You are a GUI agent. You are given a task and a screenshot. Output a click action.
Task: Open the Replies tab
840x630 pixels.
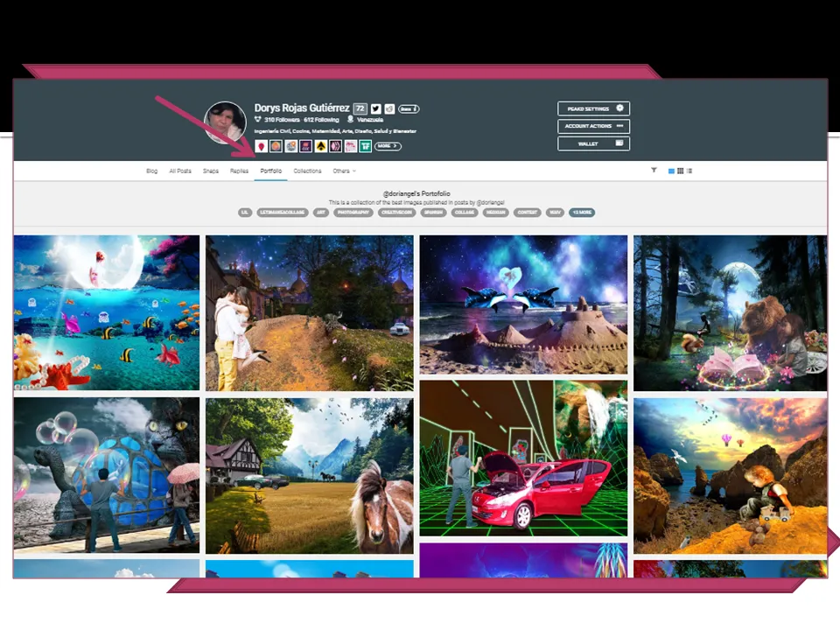(239, 171)
